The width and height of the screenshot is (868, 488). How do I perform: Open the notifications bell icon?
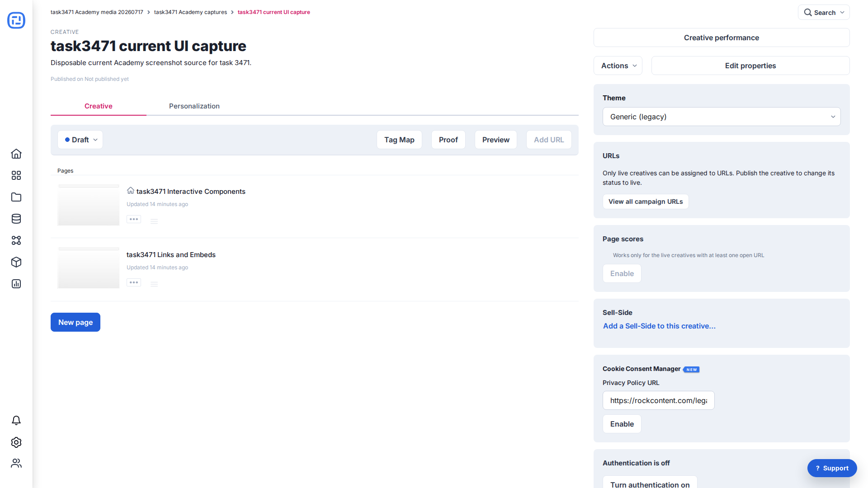pyautogui.click(x=16, y=421)
